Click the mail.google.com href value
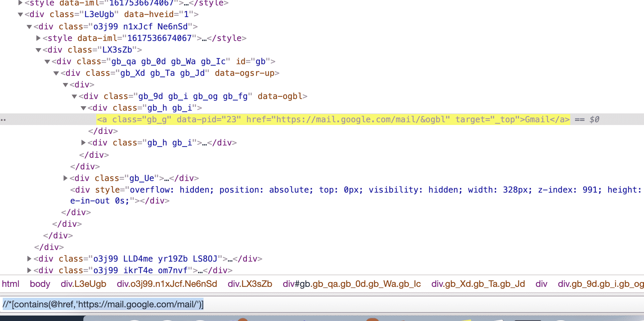 [362, 120]
